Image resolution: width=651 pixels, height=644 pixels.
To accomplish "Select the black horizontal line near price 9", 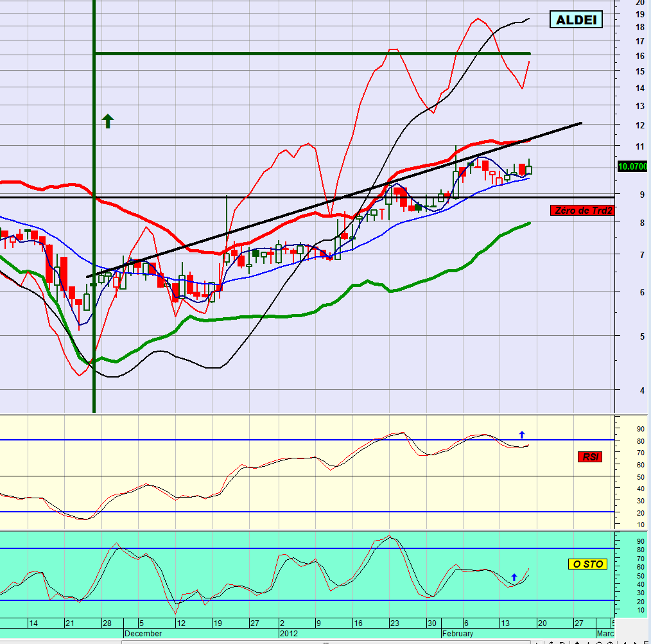I will (308, 197).
